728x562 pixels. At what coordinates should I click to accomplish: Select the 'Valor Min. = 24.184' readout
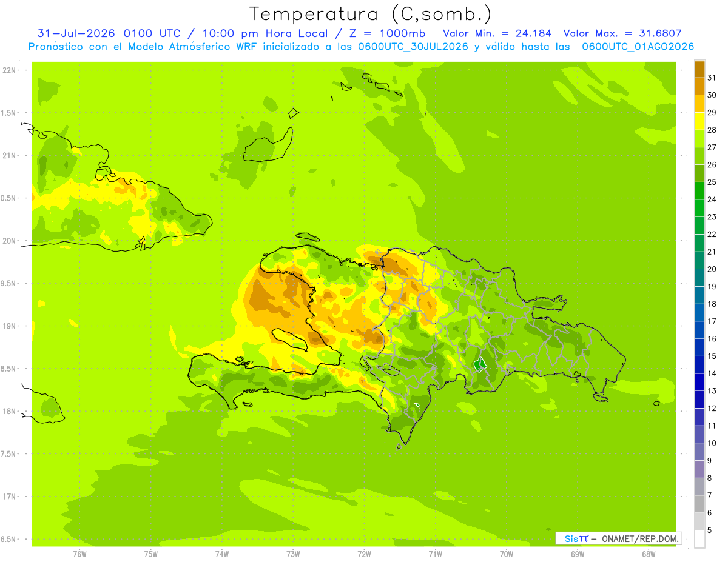(x=497, y=33)
